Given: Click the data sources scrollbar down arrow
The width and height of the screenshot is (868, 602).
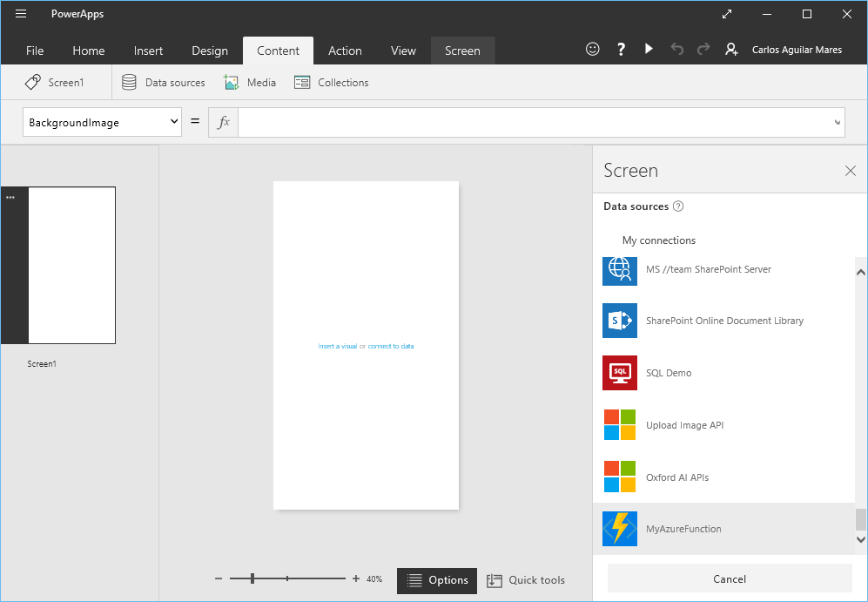Looking at the screenshot, I should 861,539.
